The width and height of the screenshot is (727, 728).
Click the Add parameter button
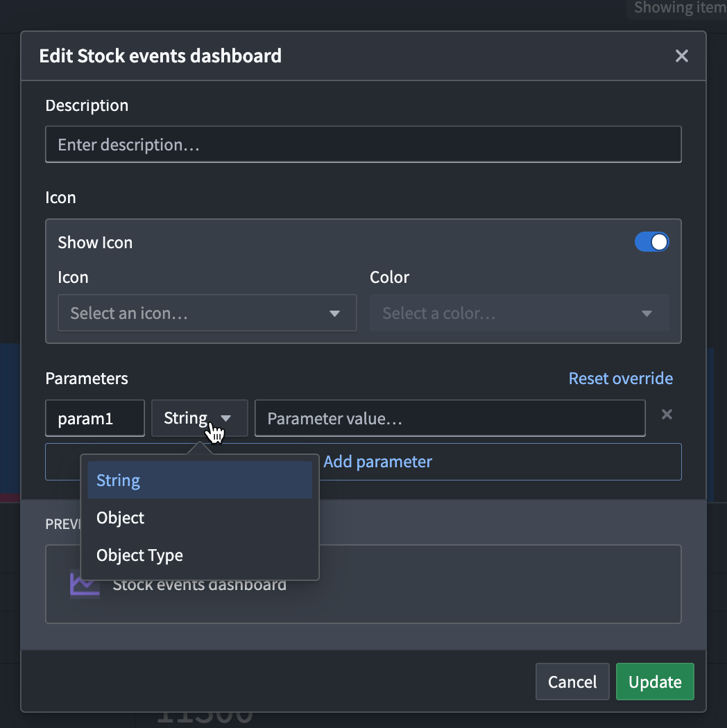click(x=363, y=462)
